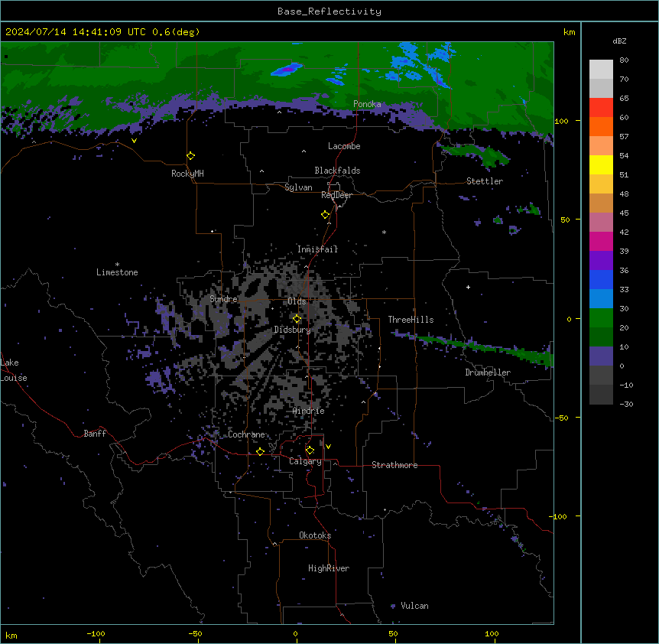659x644 pixels.
Task: Click the Limestone label
Action: coord(117,272)
